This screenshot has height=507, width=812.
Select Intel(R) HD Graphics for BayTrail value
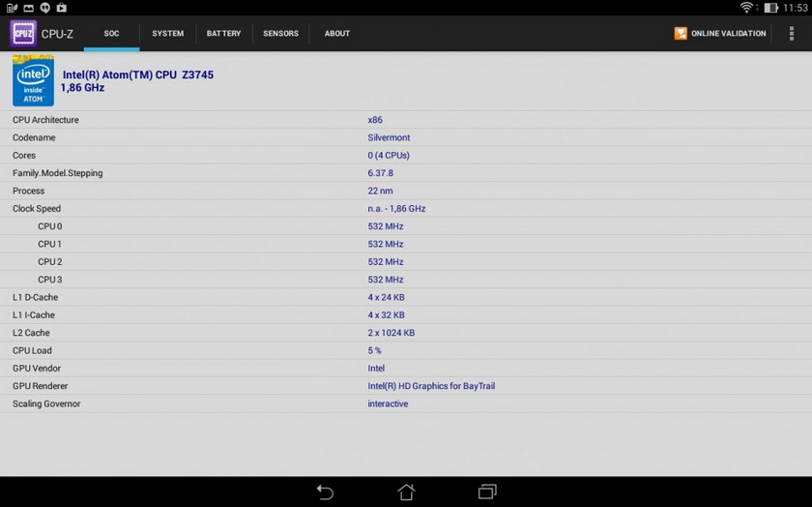click(x=431, y=386)
